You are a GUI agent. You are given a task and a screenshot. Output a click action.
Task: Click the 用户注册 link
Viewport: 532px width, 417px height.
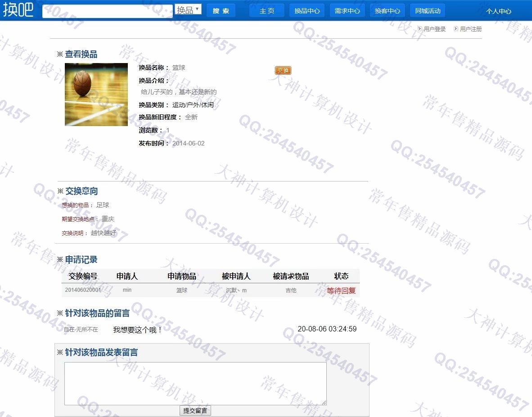coord(471,29)
